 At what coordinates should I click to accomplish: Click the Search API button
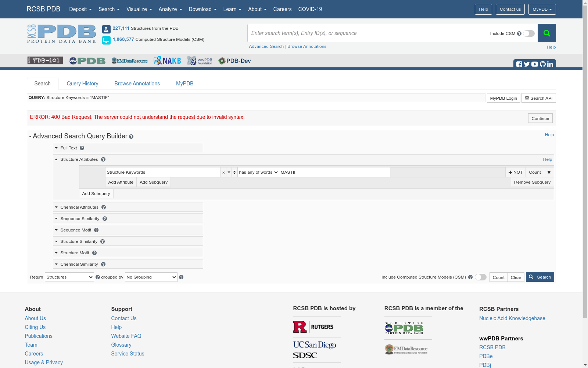coord(539,98)
